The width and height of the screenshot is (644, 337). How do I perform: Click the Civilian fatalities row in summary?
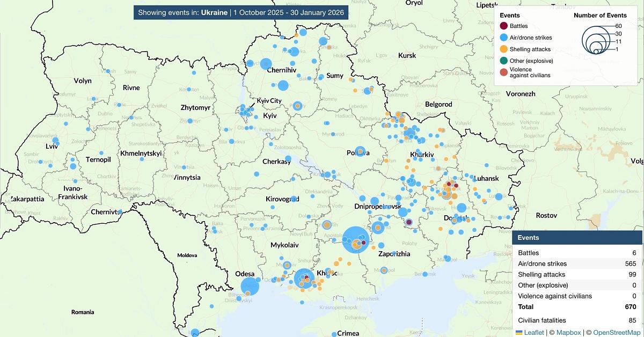[577, 320]
